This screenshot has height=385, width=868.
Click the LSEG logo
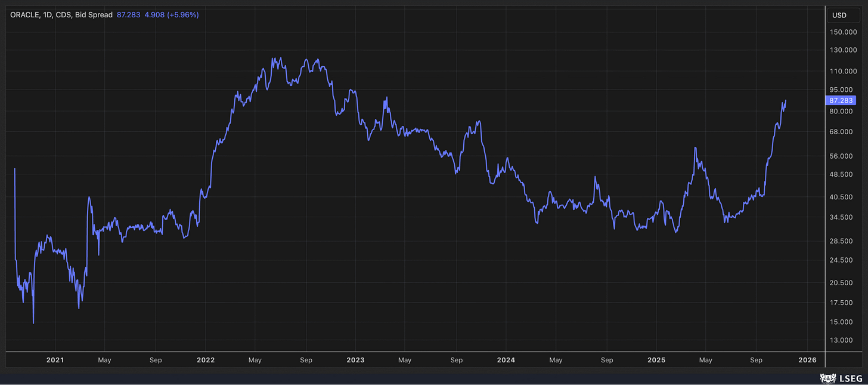(x=841, y=377)
